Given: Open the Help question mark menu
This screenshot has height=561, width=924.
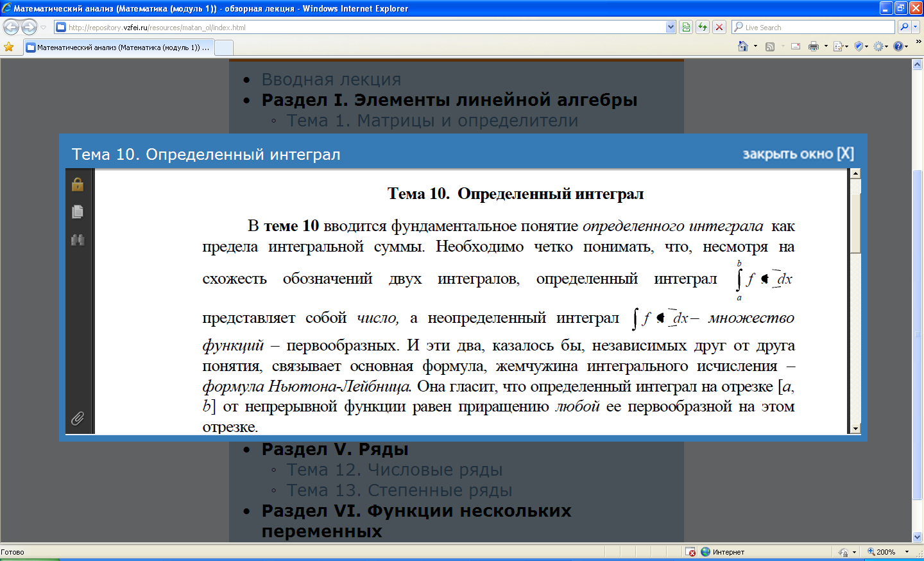Looking at the screenshot, I should point(900,46).
